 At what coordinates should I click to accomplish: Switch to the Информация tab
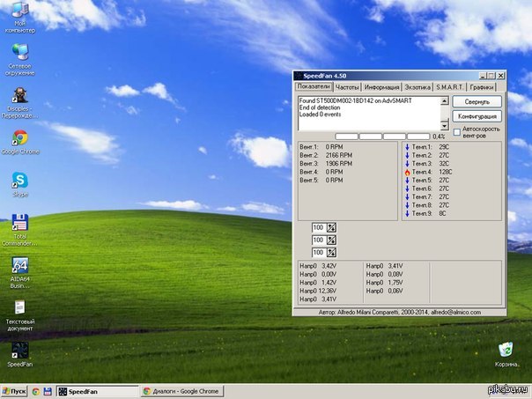pos(381,87)
